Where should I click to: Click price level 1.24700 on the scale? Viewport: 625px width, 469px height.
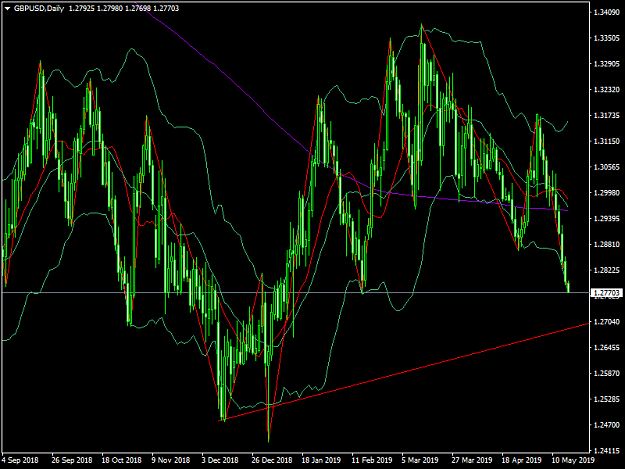(607, 425)
